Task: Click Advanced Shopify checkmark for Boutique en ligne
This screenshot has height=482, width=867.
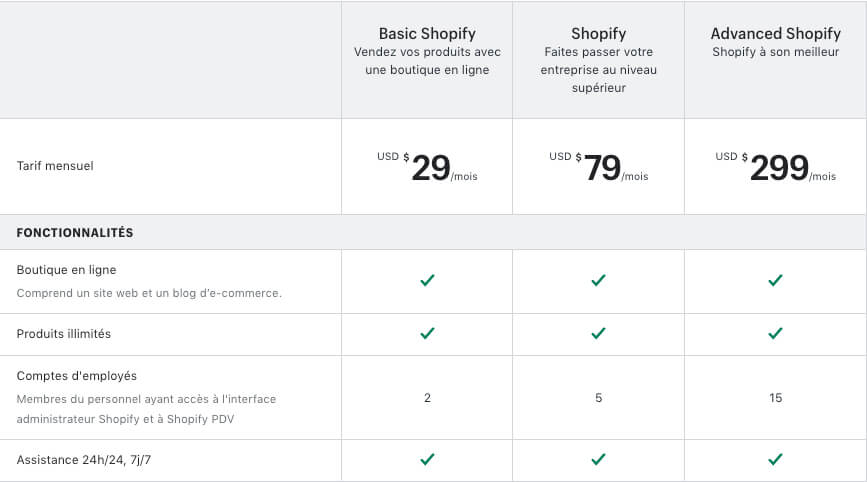Action: point(775,280)
